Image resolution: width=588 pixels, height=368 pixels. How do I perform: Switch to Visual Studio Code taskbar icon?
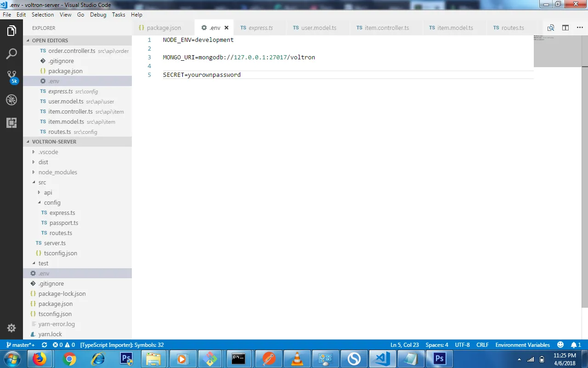click(x=383, y=359)
